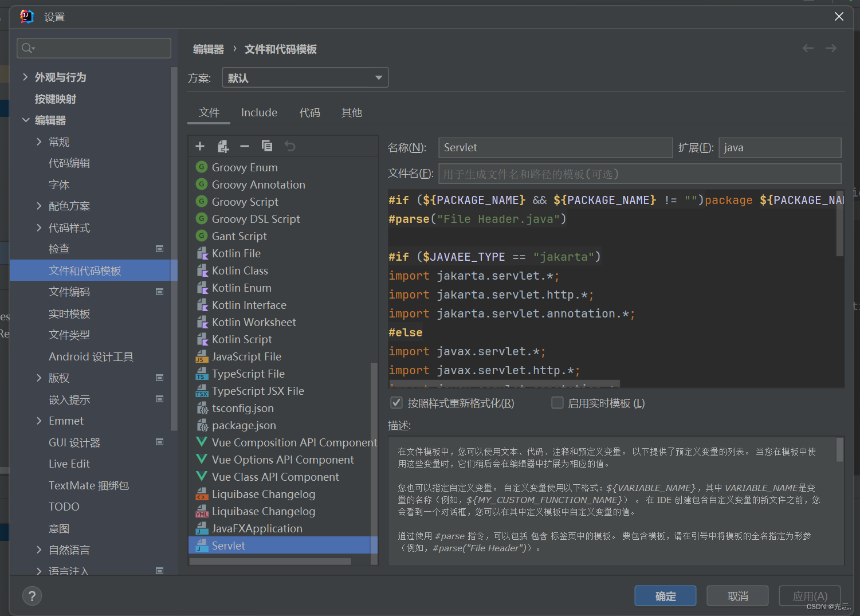Viewport: 860px width, 616px height.
Task: Open the 实时模板 settings page
Action: [69, 313]
